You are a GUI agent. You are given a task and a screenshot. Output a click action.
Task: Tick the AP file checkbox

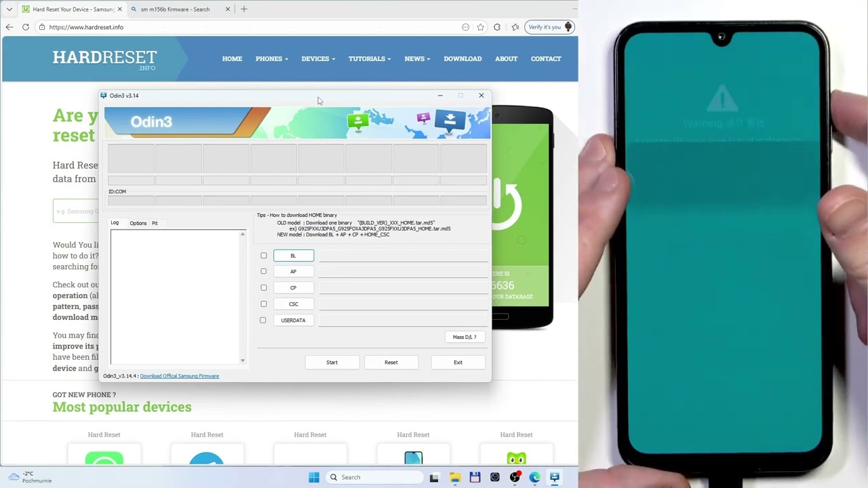[264, 271]
